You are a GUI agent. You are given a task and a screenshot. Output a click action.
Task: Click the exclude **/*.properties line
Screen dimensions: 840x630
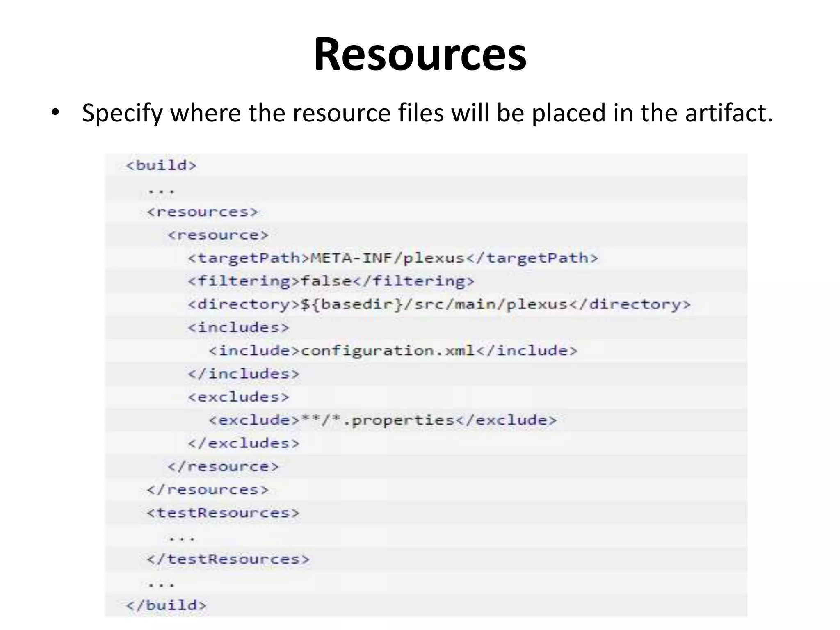[x=383, y=420]
